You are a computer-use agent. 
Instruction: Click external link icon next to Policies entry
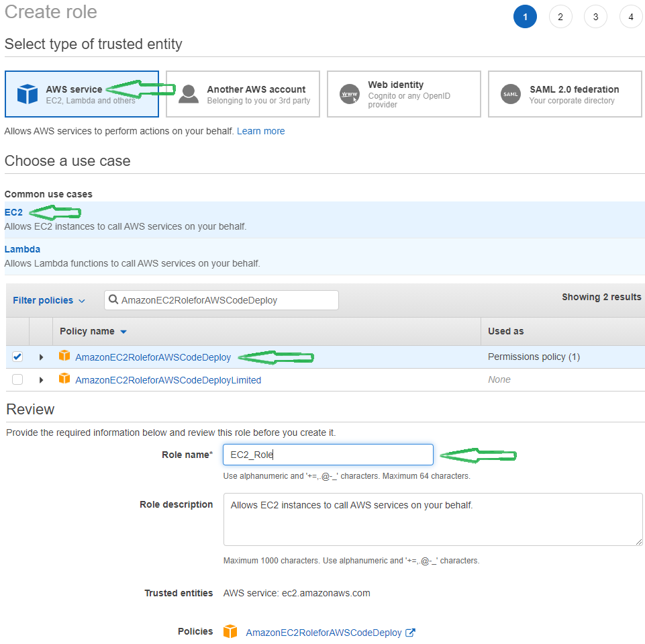click(x=411, y=633)
